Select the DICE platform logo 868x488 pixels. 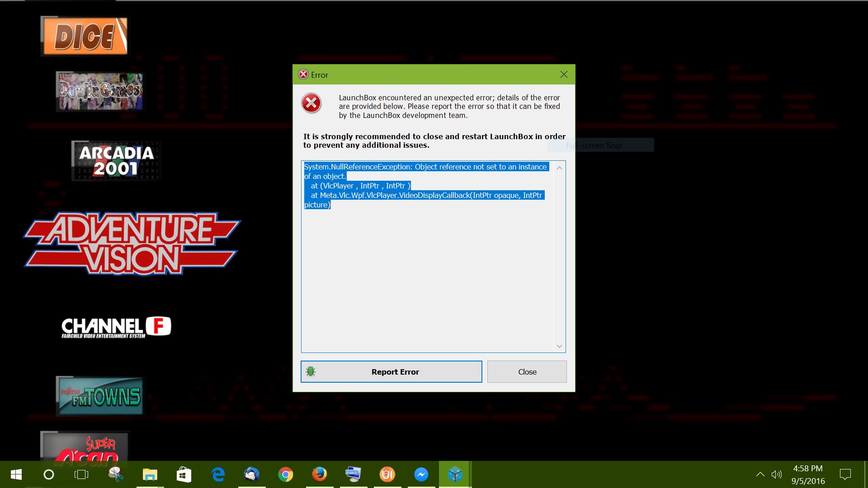click(85, 36)
